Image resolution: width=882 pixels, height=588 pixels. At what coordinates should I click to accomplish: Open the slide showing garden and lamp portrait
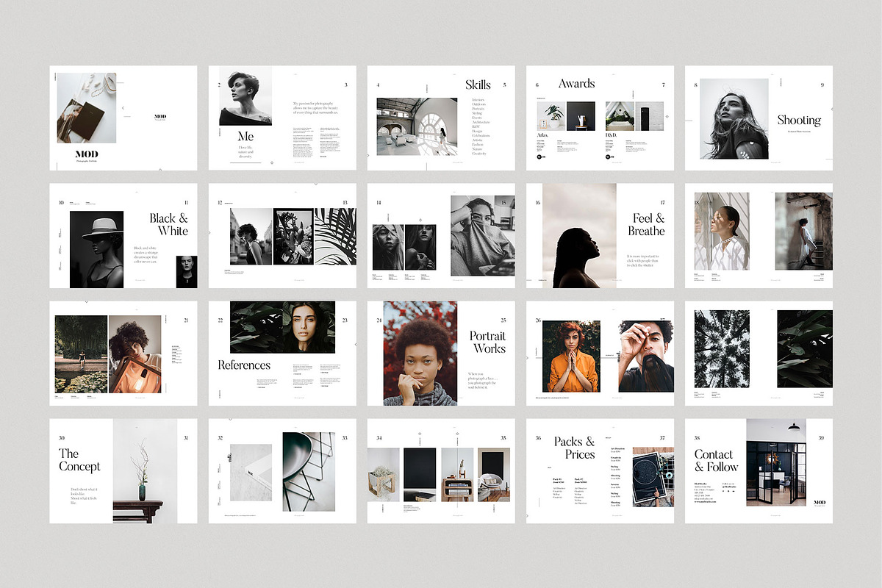click(123, 354)
